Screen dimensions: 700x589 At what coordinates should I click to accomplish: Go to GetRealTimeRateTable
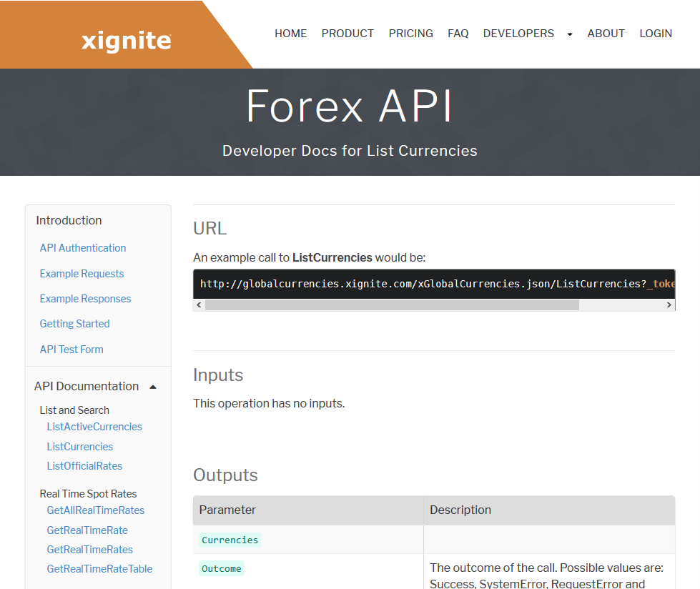click(99, 569)
